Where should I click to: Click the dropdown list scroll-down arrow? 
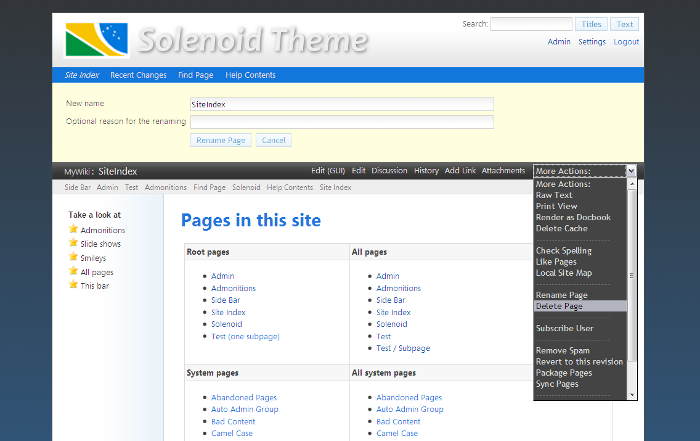(x=632, y=395)
